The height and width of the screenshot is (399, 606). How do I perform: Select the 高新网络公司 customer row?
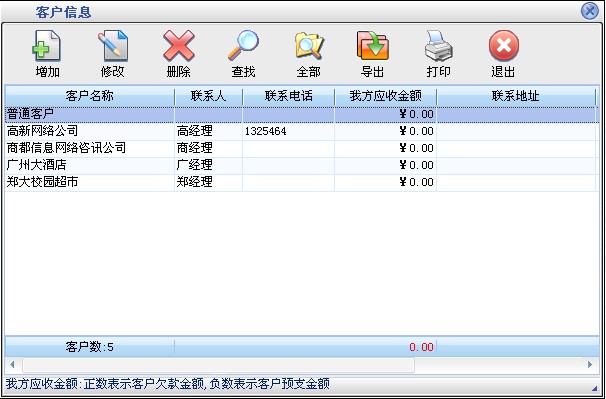click(300, 131)
